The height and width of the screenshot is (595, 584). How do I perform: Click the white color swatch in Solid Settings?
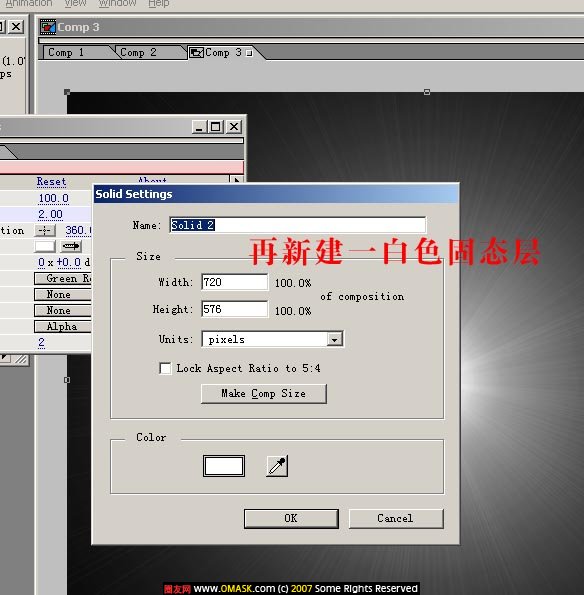coord(224,466)
